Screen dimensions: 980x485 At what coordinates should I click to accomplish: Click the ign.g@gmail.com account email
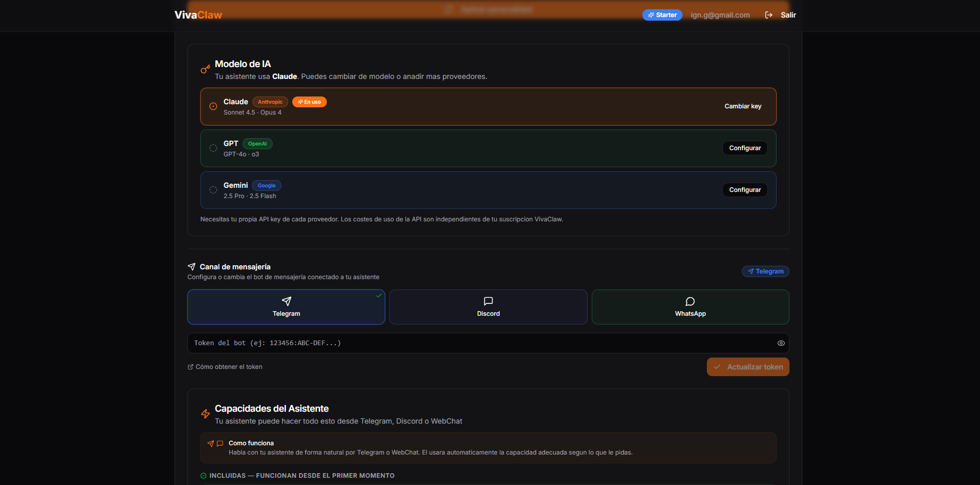click(x=720, y=15)
